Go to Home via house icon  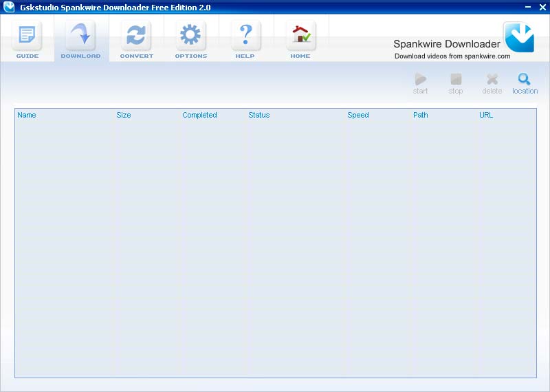tap(301, 35)
